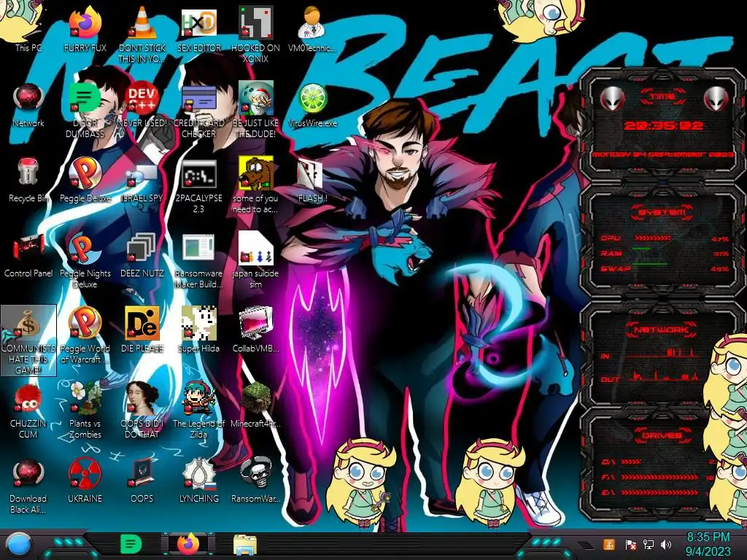747x560 pixels.
Task: Launch Dev-C++ NEVER USED! shortcut
Action: 142,98
